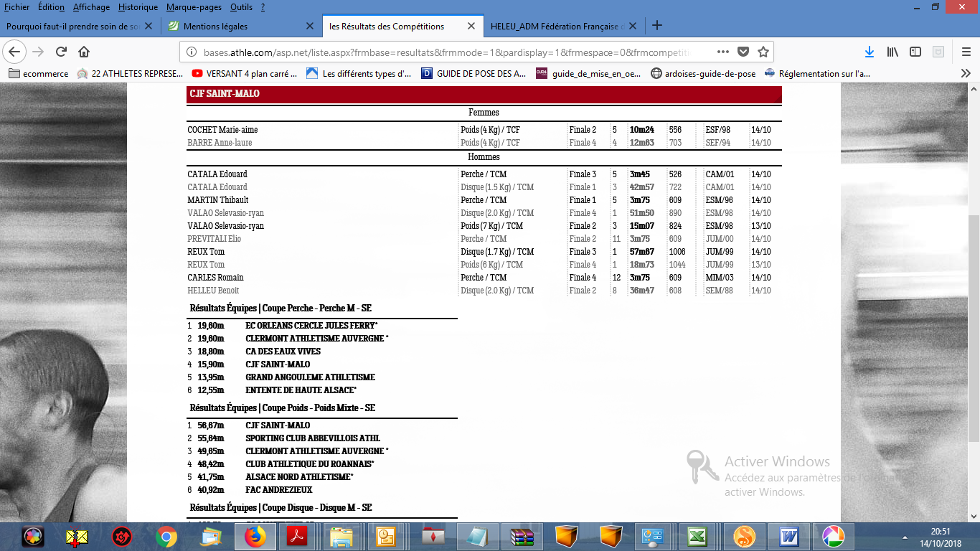The width and height of the screenshot is (980, 551).
Task: Click 'CA DES EAUX VIVES' team row
Action: tap(283, 352)
